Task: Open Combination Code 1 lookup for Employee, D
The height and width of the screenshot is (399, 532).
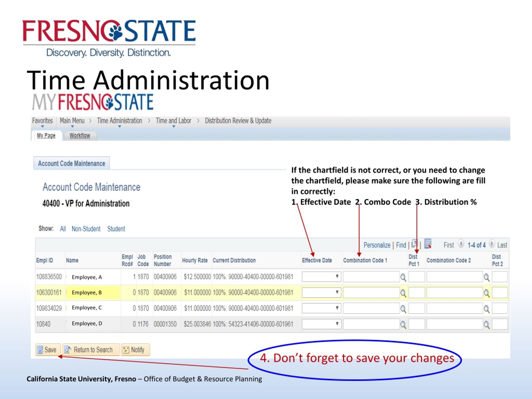Action: [403, 325]
